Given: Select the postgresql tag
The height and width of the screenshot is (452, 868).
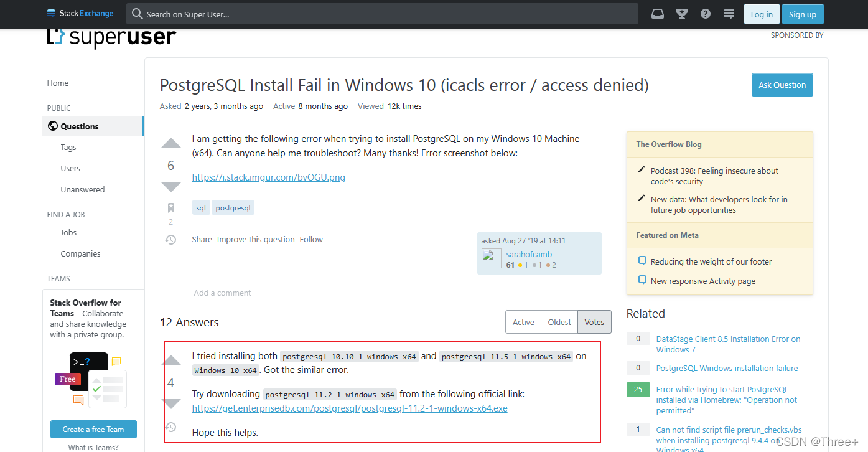Looking at the screenshot, I should click(233, 207).
